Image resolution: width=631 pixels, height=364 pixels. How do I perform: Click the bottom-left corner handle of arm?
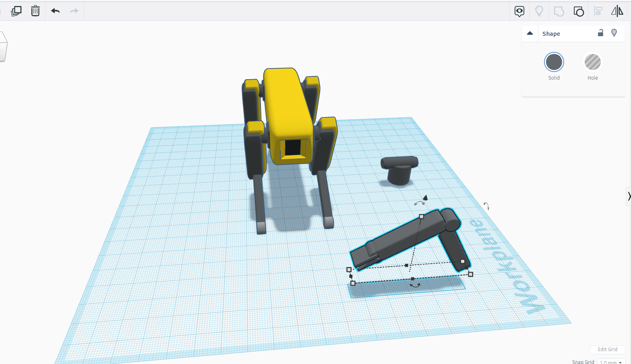353,283
